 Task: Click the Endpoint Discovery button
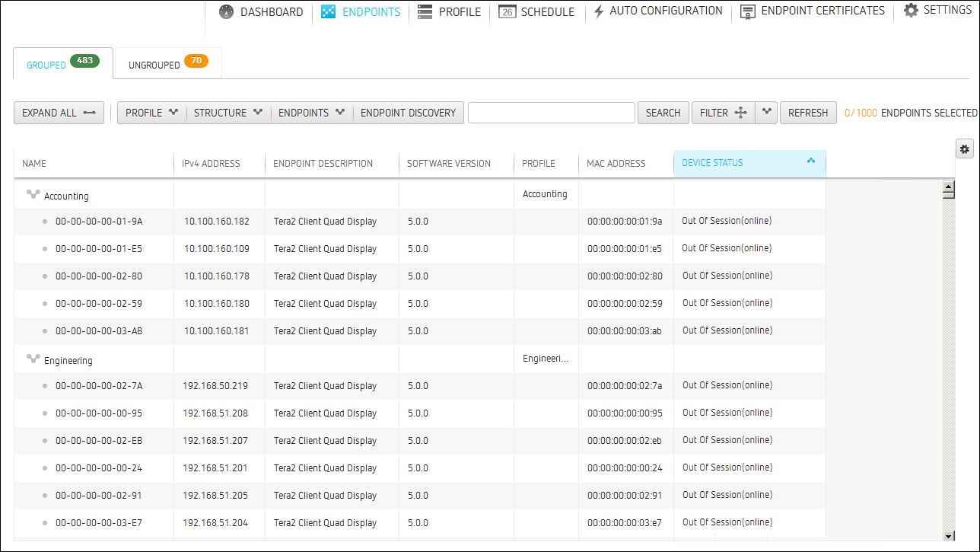pyautogui.click(x=409, y=113)
